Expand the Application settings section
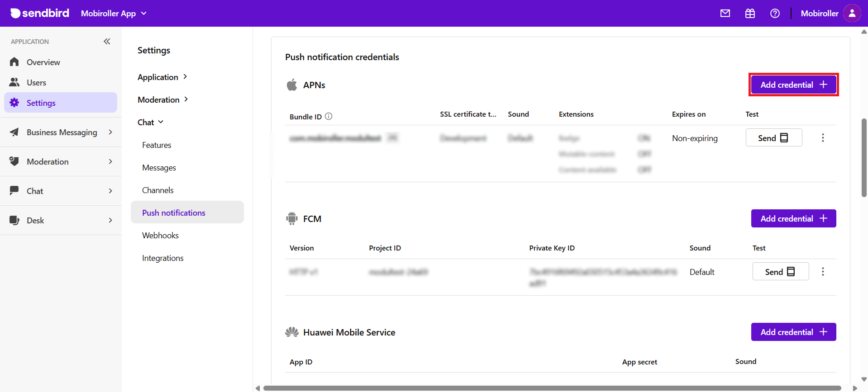This screenshot has width=868, height=392. point(162,77)
